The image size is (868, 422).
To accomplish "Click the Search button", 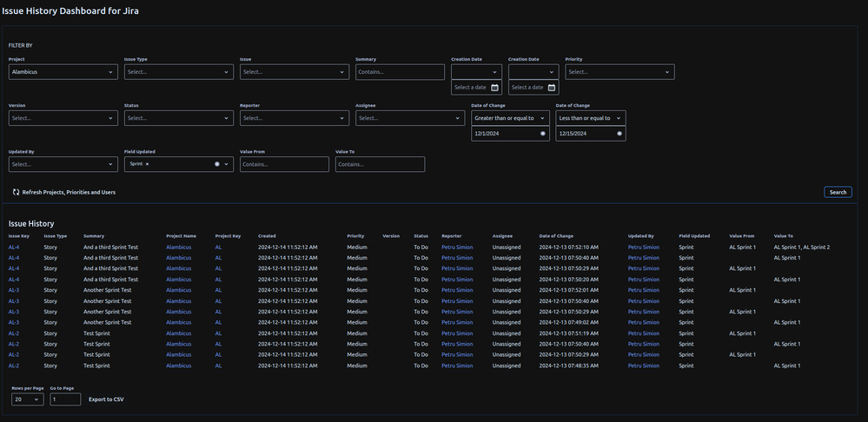I will [x=838, y=193].
